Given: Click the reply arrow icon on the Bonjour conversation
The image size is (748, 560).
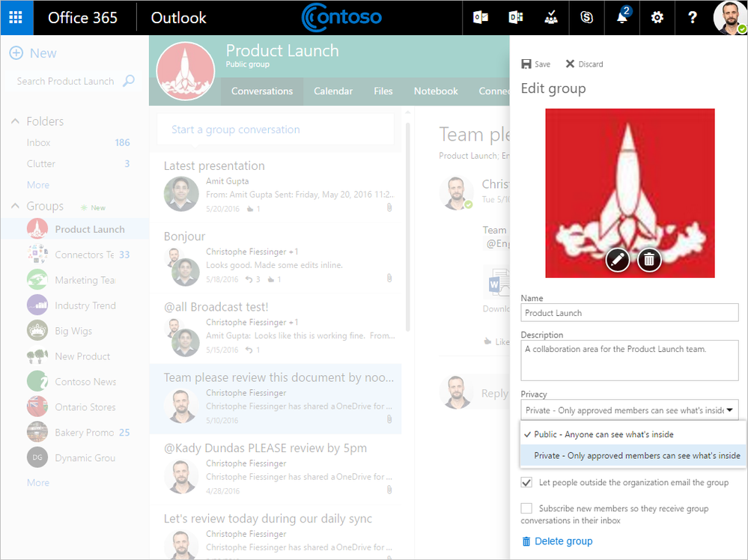Looking at the screenshot, I should pos(249,279).
